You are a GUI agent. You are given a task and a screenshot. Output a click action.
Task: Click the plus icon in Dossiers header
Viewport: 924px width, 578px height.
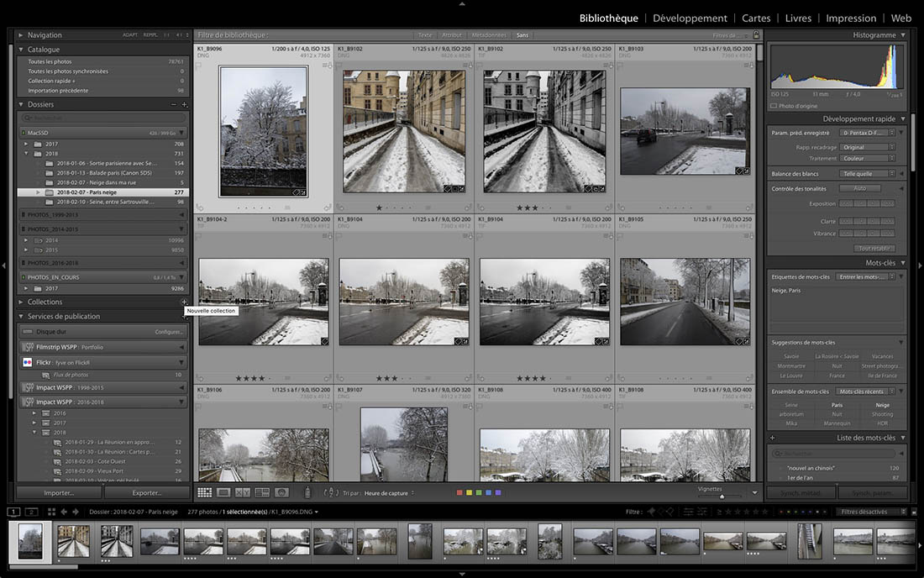click(184, 105)
